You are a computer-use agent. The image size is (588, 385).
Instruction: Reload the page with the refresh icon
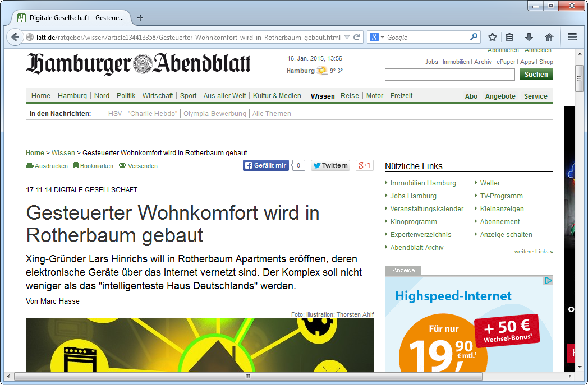pos(357,38)
